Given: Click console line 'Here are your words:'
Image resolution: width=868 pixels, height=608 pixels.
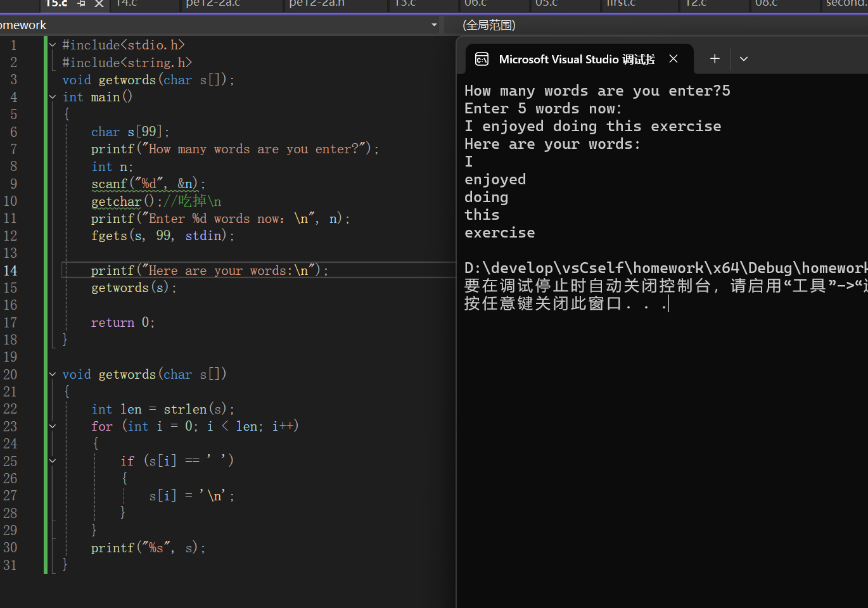Looking at the screenshot, I should point(552,144).
